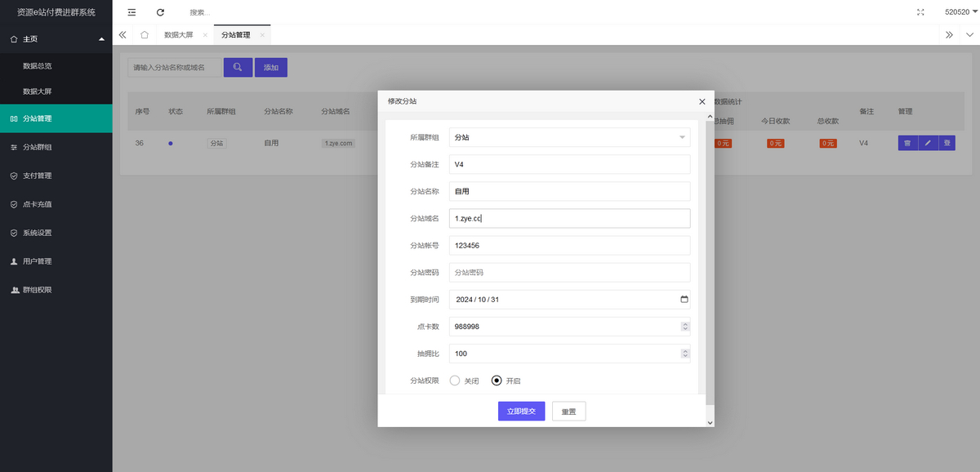Click the 点卡数 number stepper

684,327
